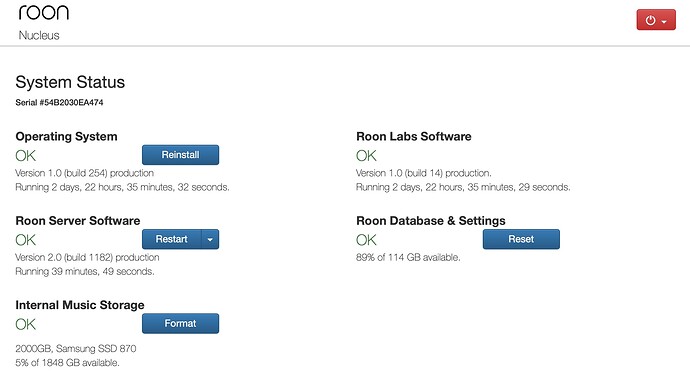Select the serial number text
This screenshot has height=385, width=690.
pos(59,103)
